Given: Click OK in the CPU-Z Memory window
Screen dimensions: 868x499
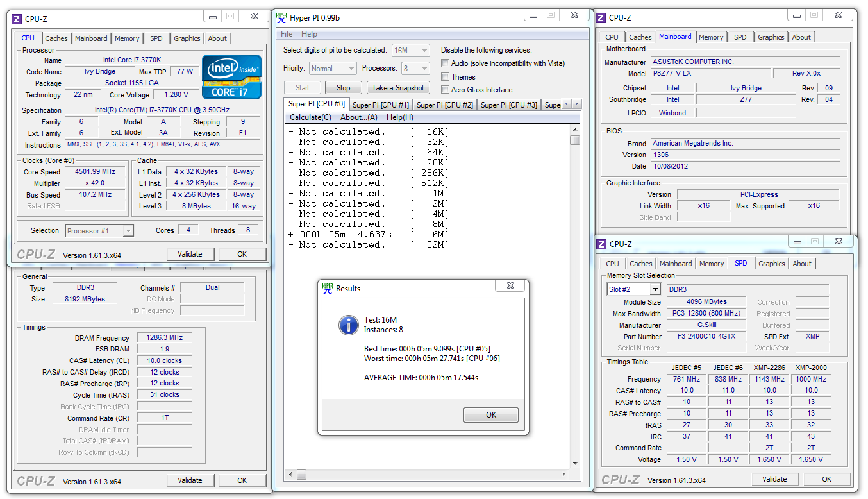Looking at the screenshot, I should (242, 480).
